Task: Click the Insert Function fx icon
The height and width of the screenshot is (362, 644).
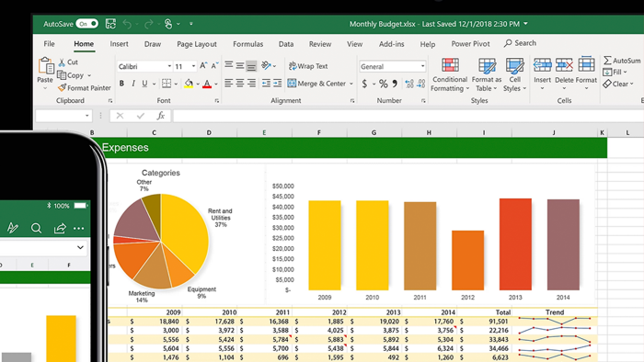Action: tap(161, 116)
